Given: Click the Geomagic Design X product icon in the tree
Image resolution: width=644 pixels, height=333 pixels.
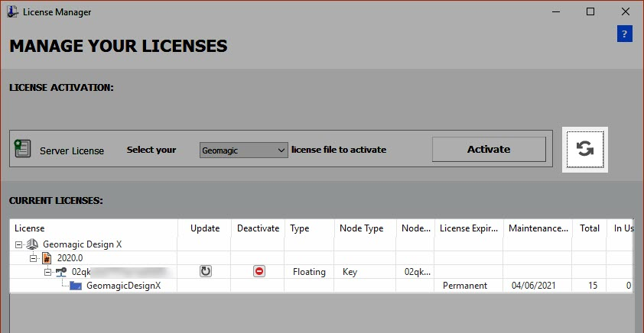Looking at the screenshot, I should (x=33, y=244).
